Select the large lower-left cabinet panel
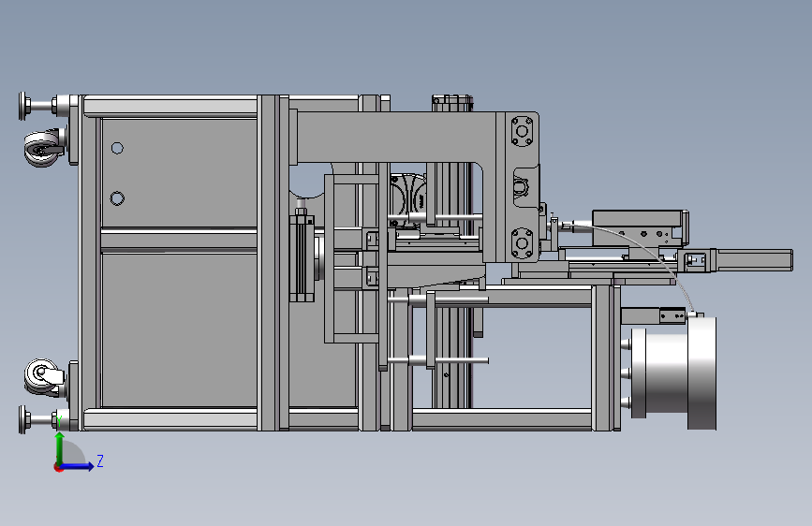 point(179,329)
